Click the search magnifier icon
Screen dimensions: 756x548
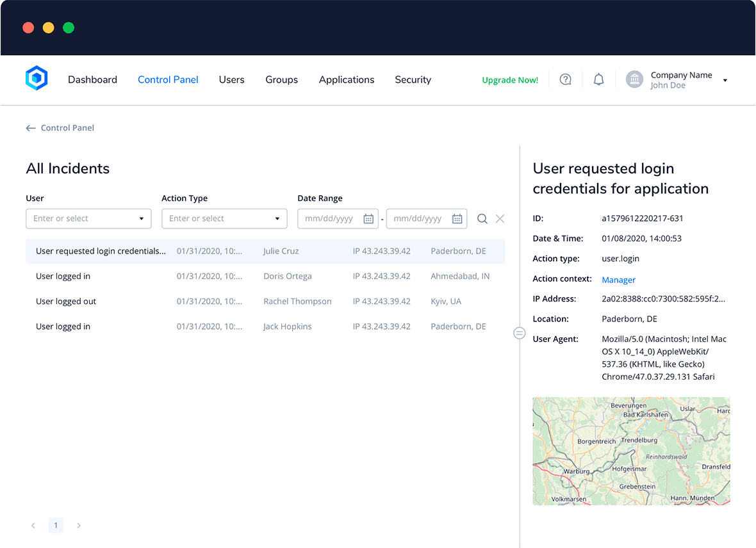tap(482, 219)
